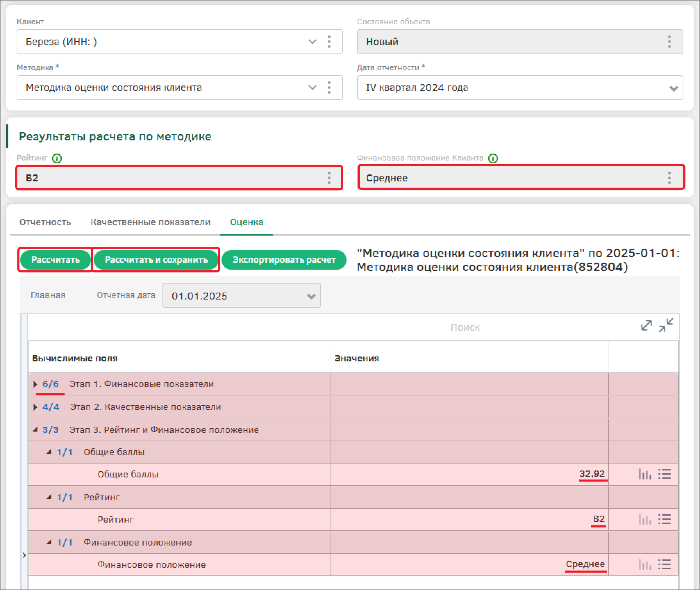This screenshot has width=700, height=590.
Task: Click the info icon next to Финансовое положение Клиента
Action: pos(493,158)
